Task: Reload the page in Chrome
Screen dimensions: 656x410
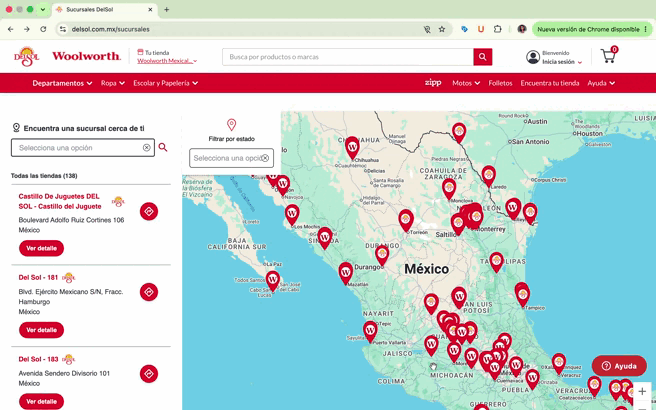Action: click(43, 29)
